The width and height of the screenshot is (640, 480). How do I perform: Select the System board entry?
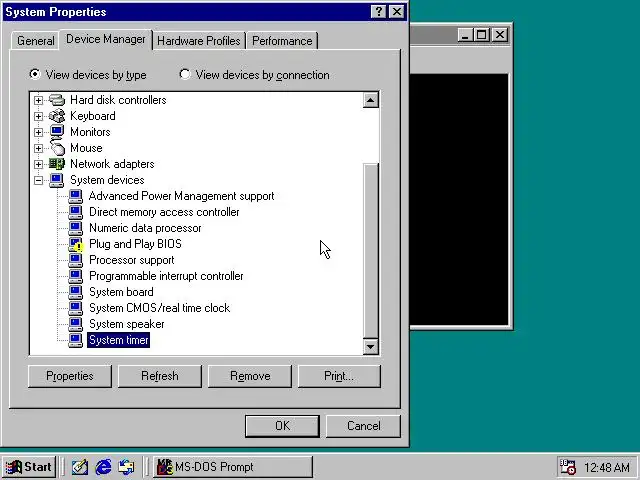tap(121, 292)
